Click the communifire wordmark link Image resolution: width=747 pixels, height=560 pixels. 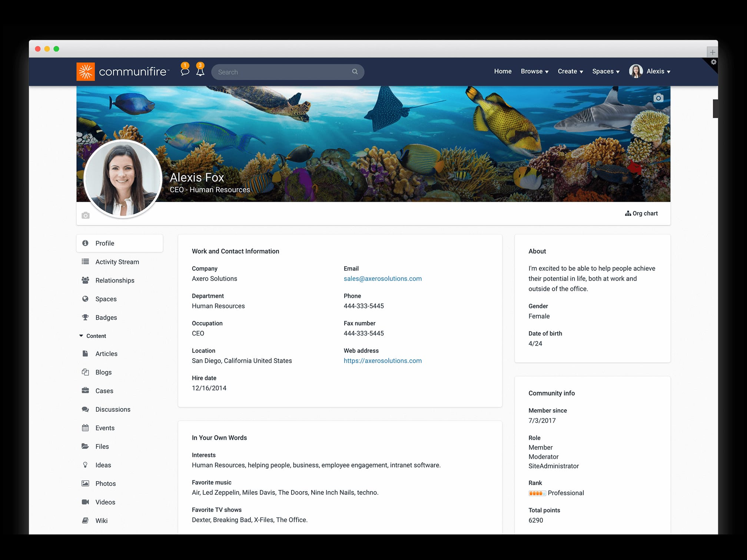click(133, 71)
